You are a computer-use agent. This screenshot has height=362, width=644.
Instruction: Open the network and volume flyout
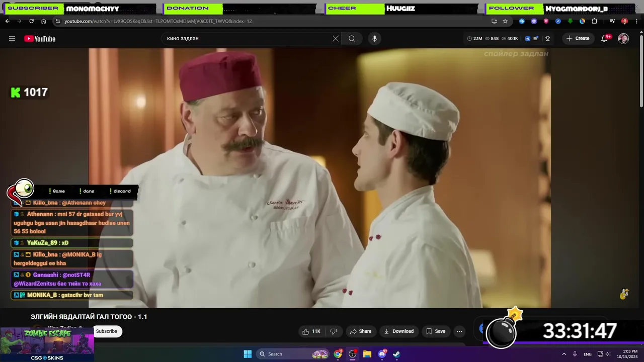pos(604,354)
